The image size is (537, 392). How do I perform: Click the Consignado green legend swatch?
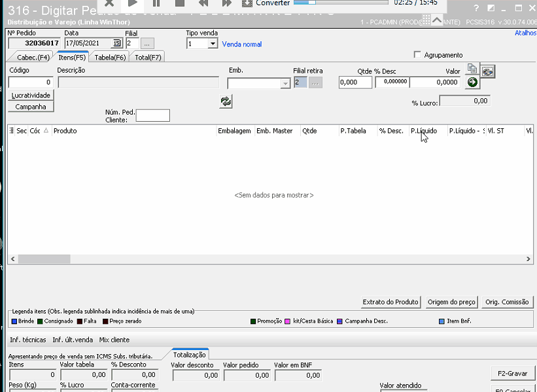click(40, 321)
